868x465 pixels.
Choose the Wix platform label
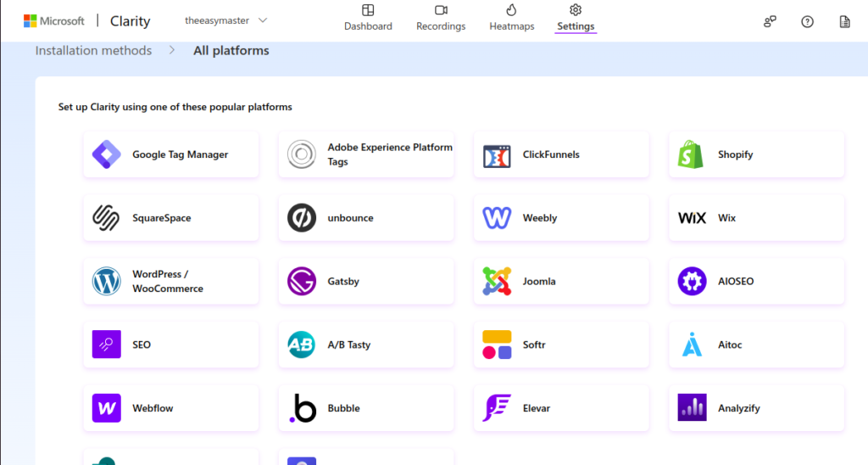[726, 218]
